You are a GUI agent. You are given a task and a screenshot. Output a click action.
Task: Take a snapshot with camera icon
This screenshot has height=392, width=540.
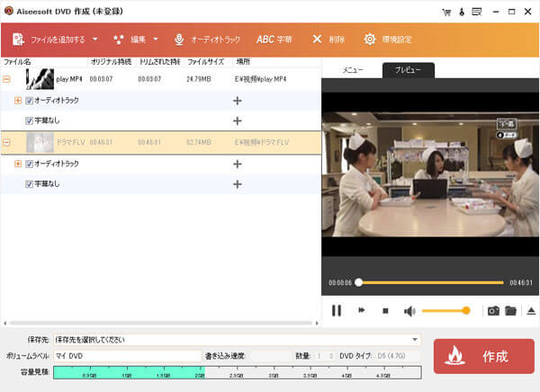coord(492,311)
